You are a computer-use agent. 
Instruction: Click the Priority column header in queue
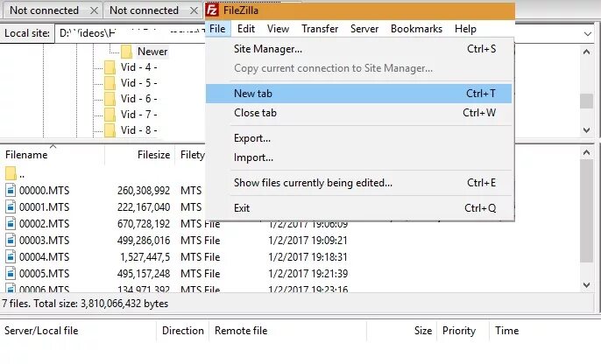(459, 331)
